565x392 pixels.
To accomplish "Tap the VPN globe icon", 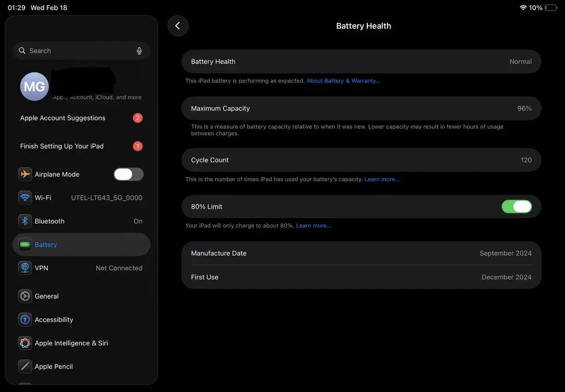I will (x=25, y=268).
